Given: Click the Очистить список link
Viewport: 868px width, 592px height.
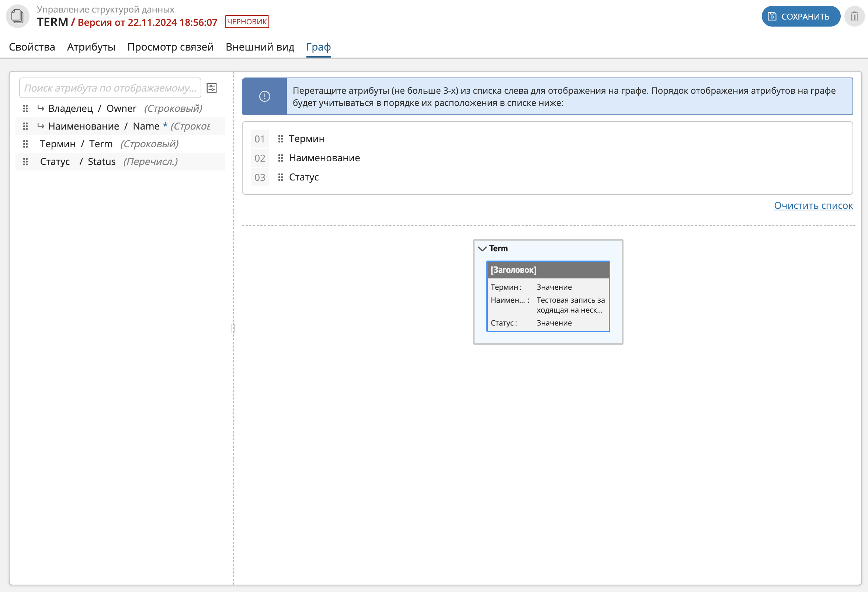Looking at the screenshot, I should click(813, 206).
